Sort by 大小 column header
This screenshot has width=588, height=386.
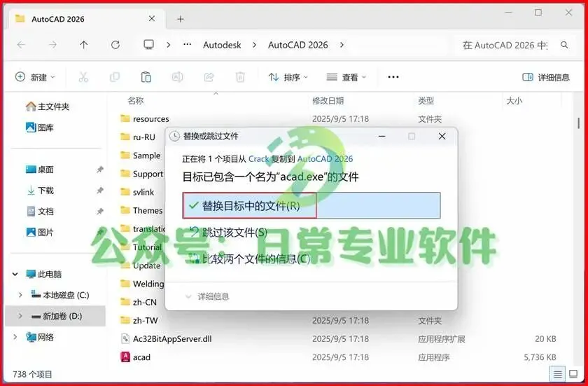pos(514,101)
